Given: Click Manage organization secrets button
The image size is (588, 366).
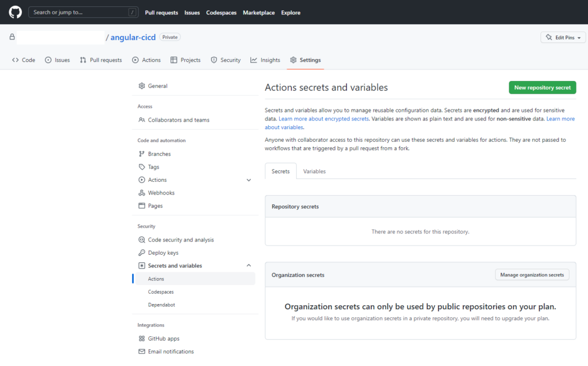Looking at the screenshot, I should click(532, 275).
